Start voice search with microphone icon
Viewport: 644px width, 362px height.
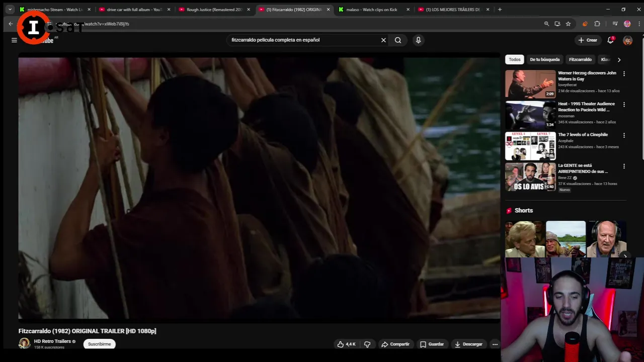click(418, 40)
